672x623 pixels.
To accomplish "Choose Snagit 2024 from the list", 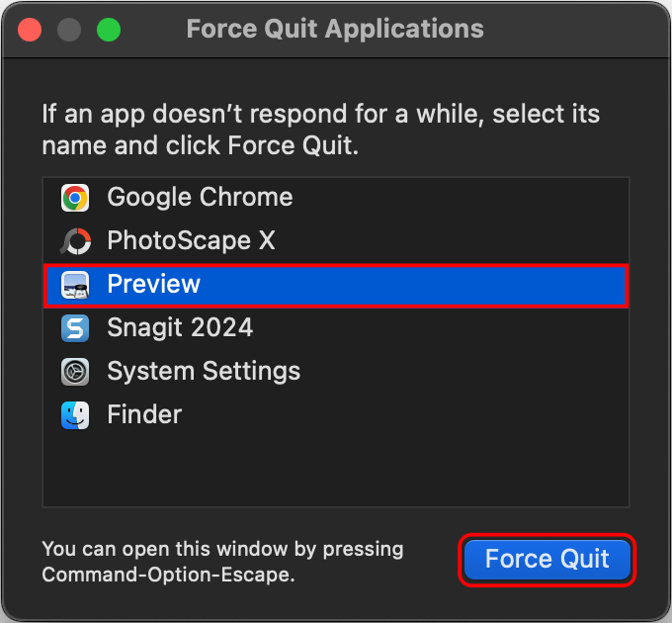I will [x=180, y=328].
